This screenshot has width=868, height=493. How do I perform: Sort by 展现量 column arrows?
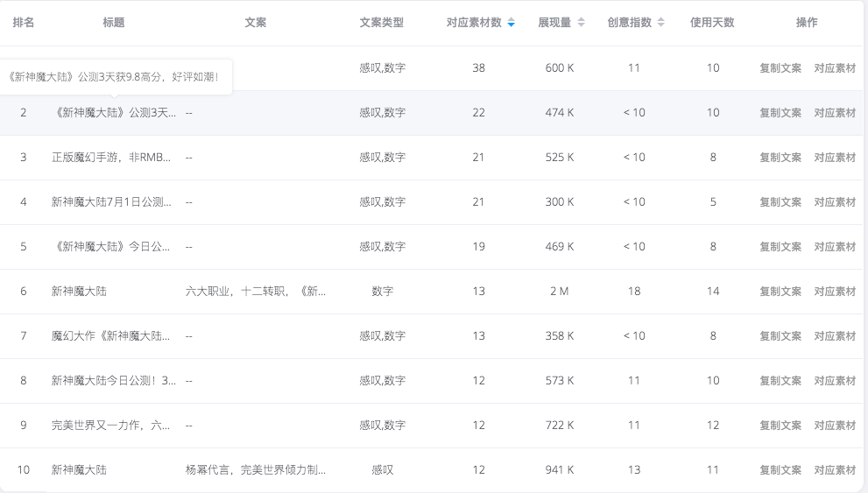click(x=581, y=23)
